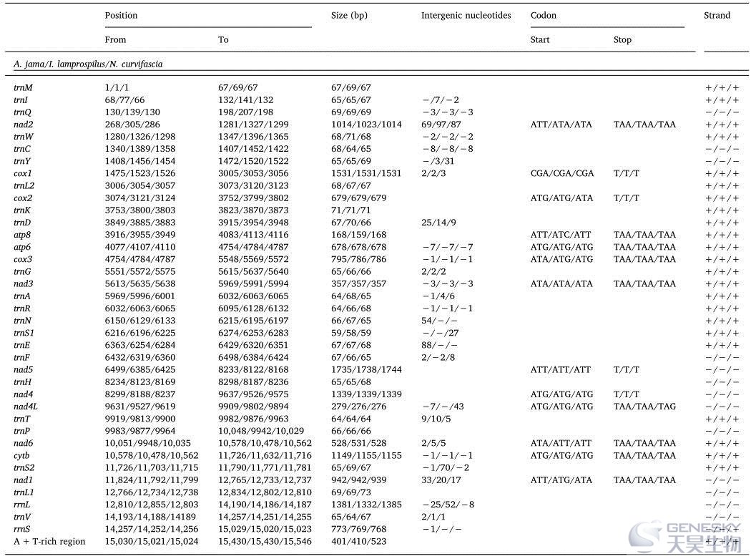Image resolution: width=756 pixels, height=559 pixels.
Task: Click the "Position" column header
Action: 121,16
